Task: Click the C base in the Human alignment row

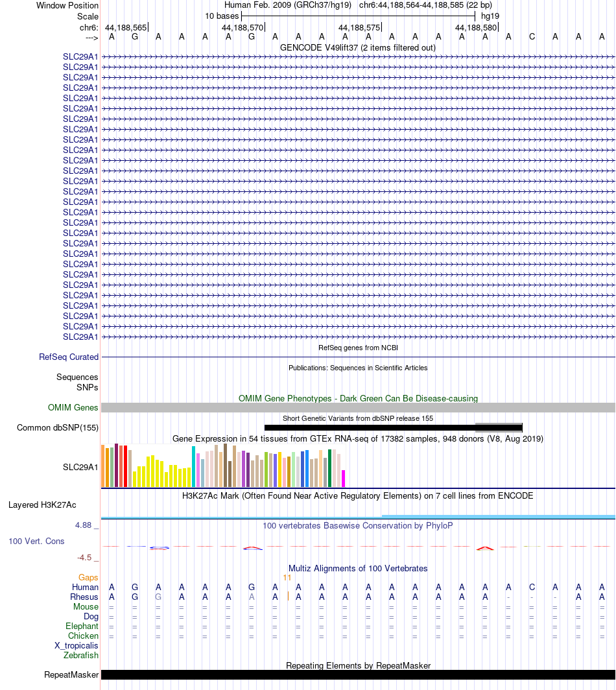Action: [x=532, y=587]
